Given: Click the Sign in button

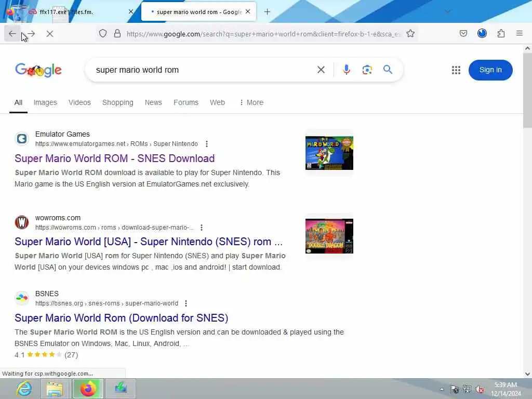Looking at the screenshot, I should tap(490, 70).
